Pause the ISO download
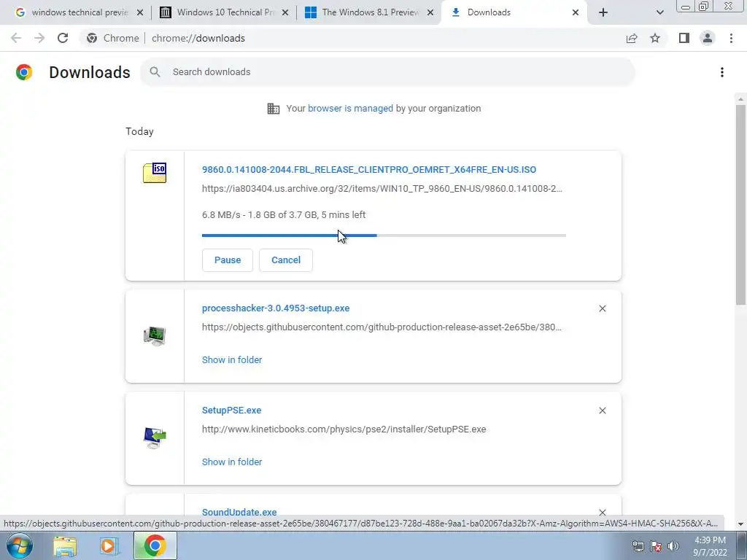747x560 pixels. tap(228, 260)
